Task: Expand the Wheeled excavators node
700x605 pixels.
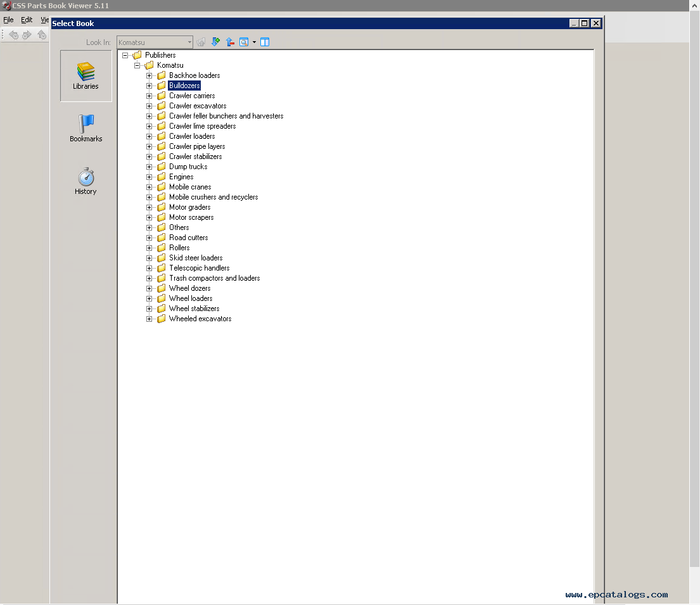Action: tap(149, 319)
